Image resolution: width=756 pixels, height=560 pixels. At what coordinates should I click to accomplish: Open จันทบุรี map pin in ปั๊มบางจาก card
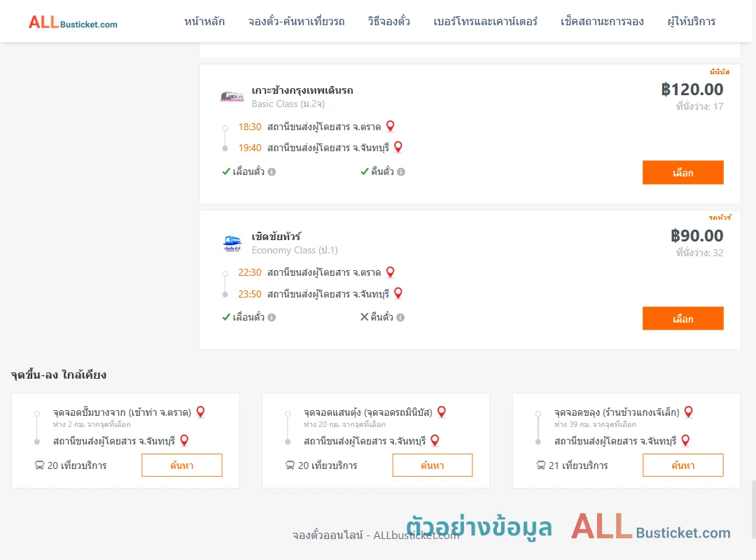[x=184, y=440]
